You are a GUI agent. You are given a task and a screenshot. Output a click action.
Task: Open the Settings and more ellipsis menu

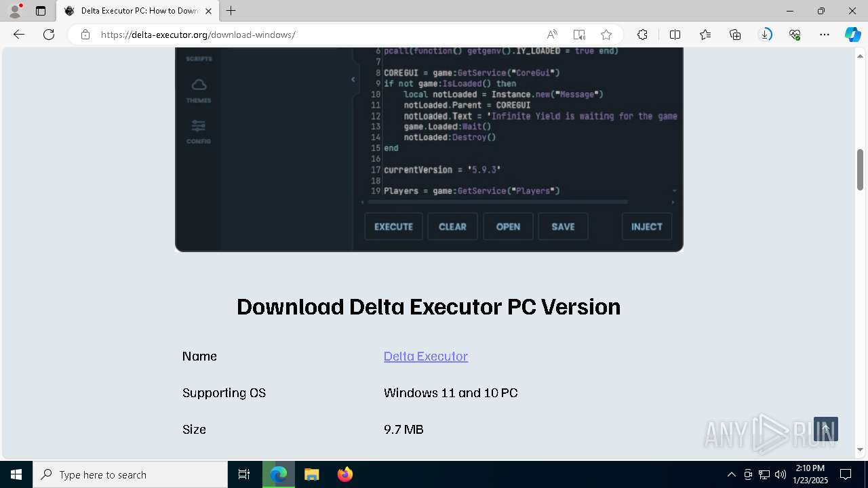(x=825, y=35)
